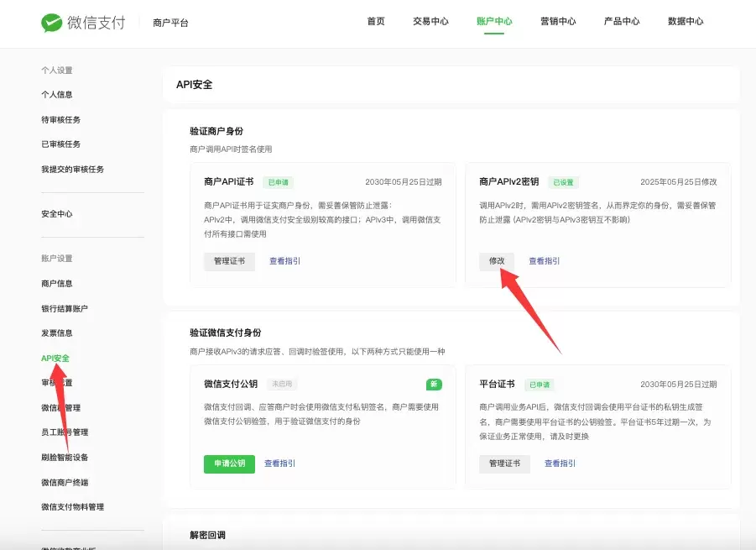Open 营销中心 navigation item

tap(558, 21)
